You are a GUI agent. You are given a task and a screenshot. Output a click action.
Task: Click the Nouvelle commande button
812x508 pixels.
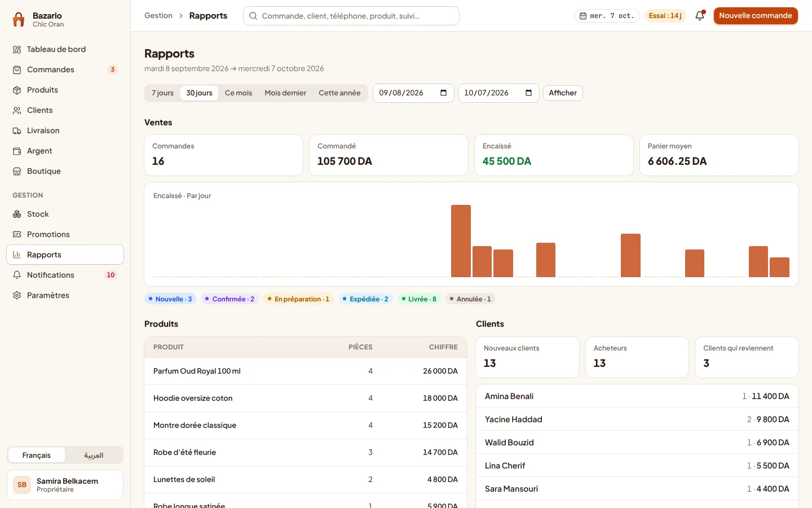(x=756, y=16)
